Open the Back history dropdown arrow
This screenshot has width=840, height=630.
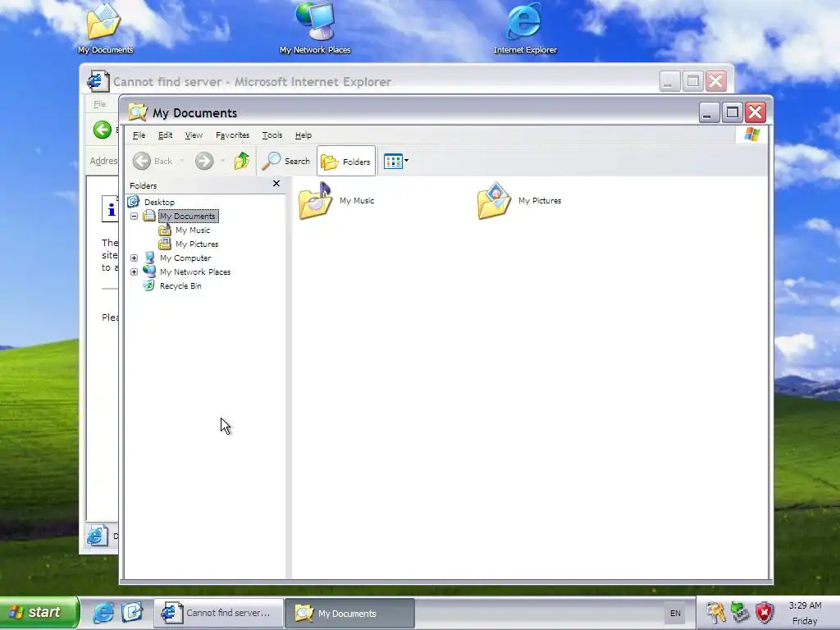point(182,161)
